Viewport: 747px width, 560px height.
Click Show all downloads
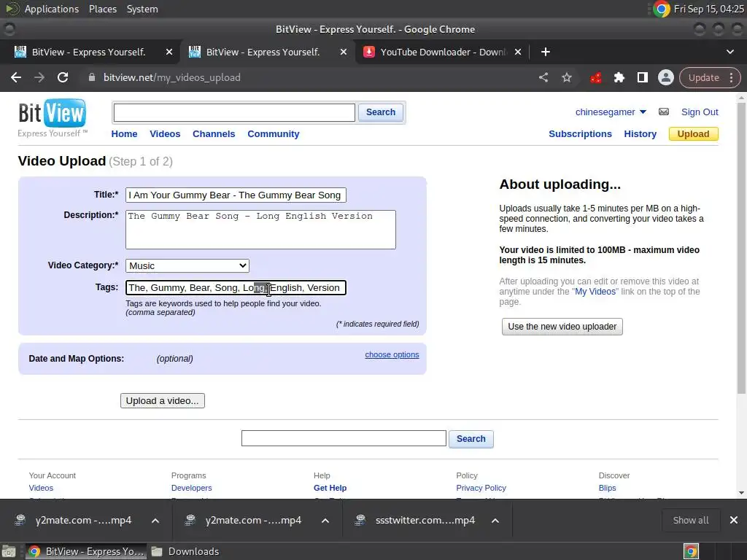[x=691, y=520]
